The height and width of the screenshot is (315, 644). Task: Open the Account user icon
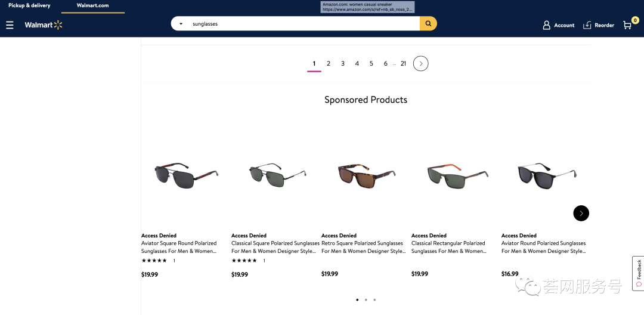point(547,25)
